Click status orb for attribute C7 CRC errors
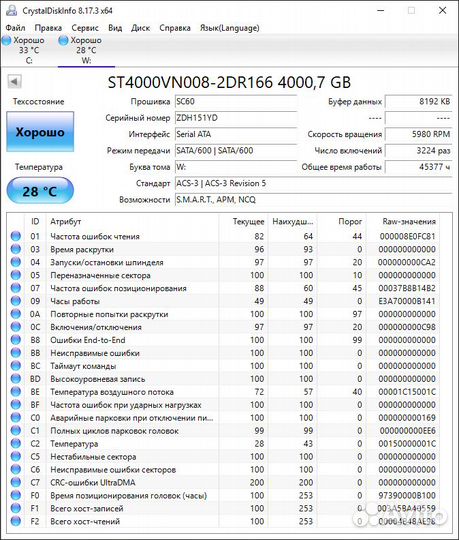This screenshot has width=459, height=540. (x=16, y=482)
